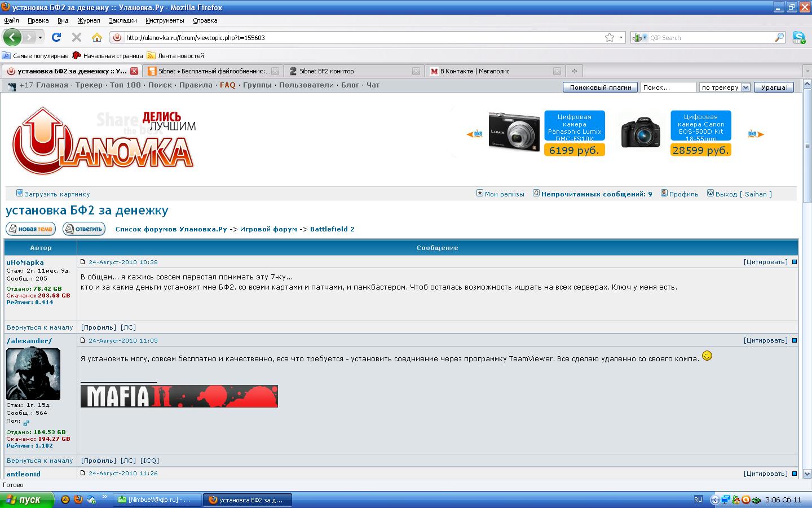
Task: Click the right DNS banner arrow
Action: [756, 134]
